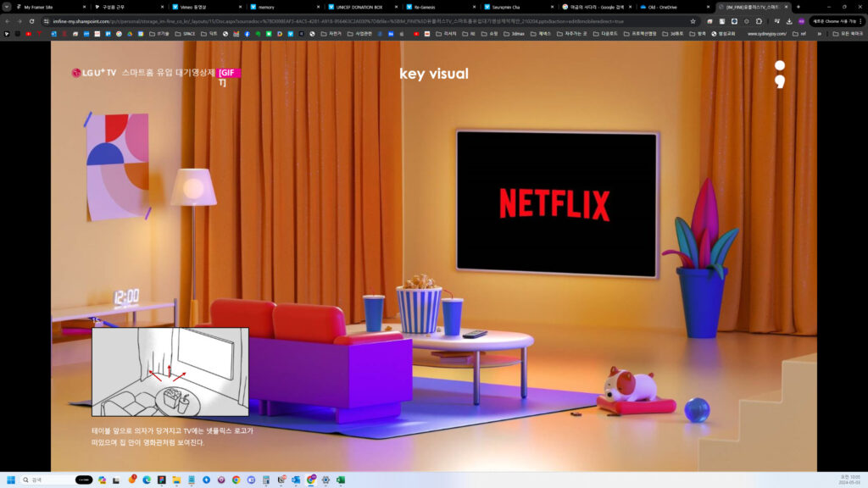Screen dimensions: 868x488
Task: Switch to the Seungmin Cha tab
Action: 519,7
